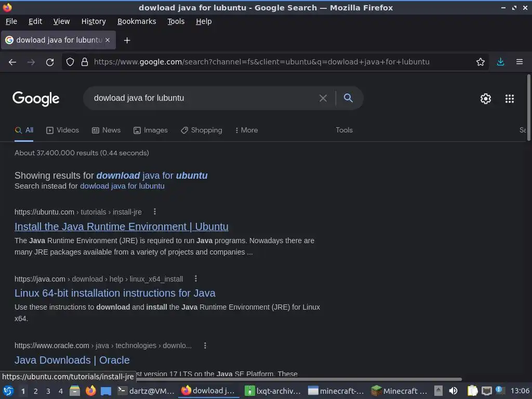Clear the Google search box text
This screenshot has height=399, width=532.
[323, 98]
